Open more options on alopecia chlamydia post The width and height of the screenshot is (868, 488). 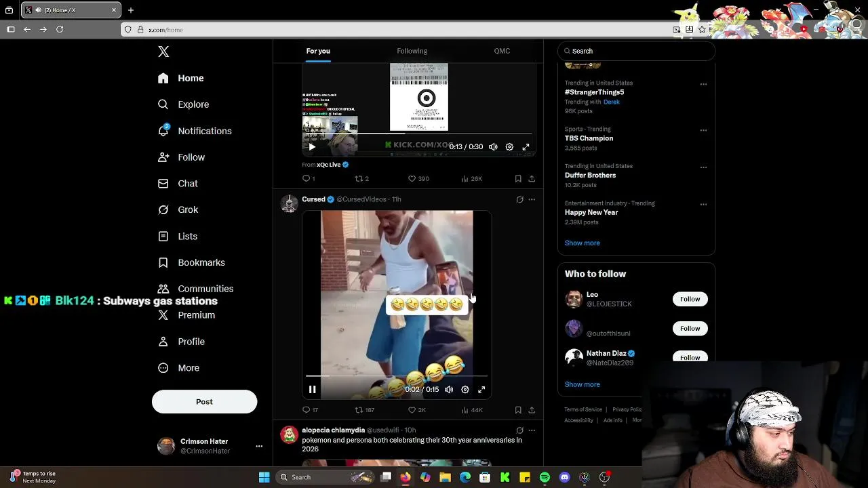[532, 430]
